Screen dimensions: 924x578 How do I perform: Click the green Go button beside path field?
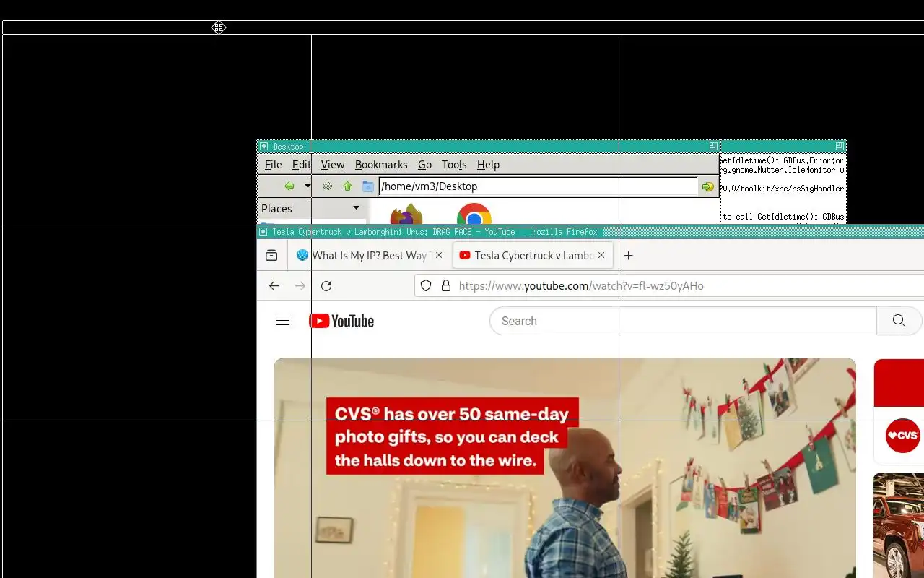(x=708, y=186)
